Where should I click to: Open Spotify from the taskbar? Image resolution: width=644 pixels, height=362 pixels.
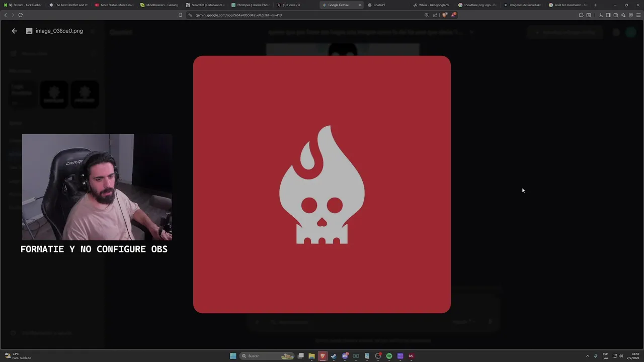tap(389, 356)
